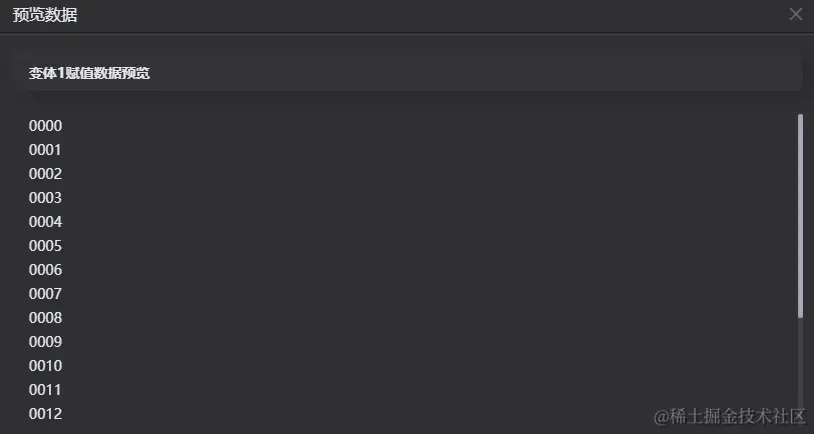
Task: Click empty preview area beside 0006
Action: [415, 270]
